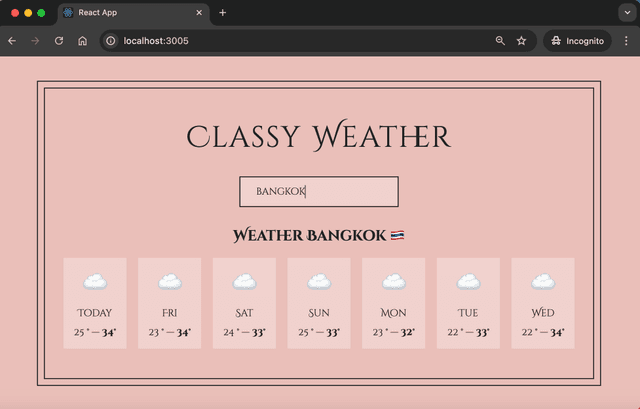Open the Chrome three-dot menu
Viewport: 640px width, 409px height.
pyautogui.click(x=626, y=41)
